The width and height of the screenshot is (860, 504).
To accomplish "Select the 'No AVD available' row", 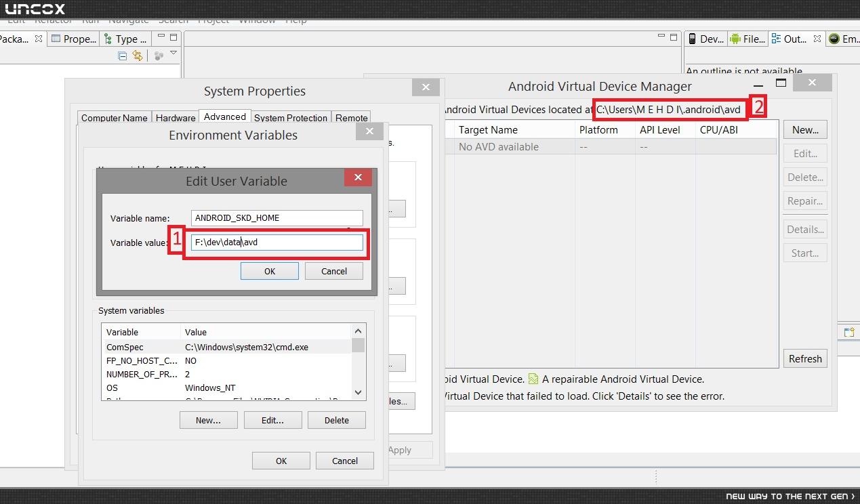I will click(611, 146).
